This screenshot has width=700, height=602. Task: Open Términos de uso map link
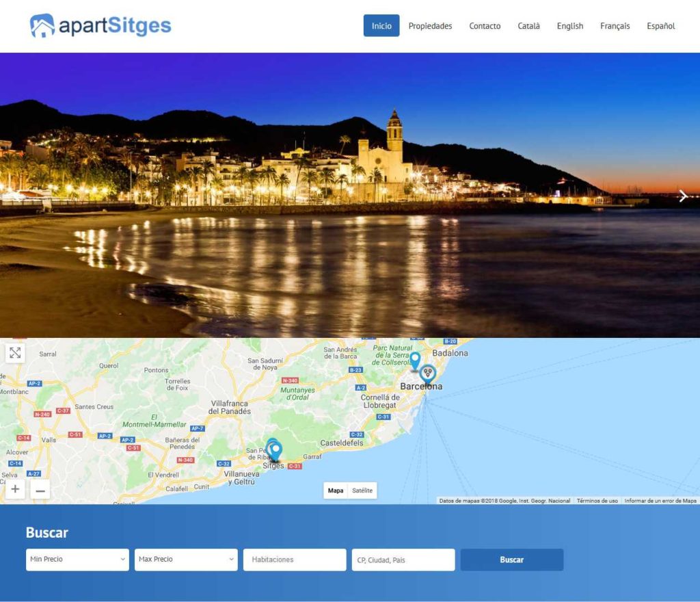(597, 501)
